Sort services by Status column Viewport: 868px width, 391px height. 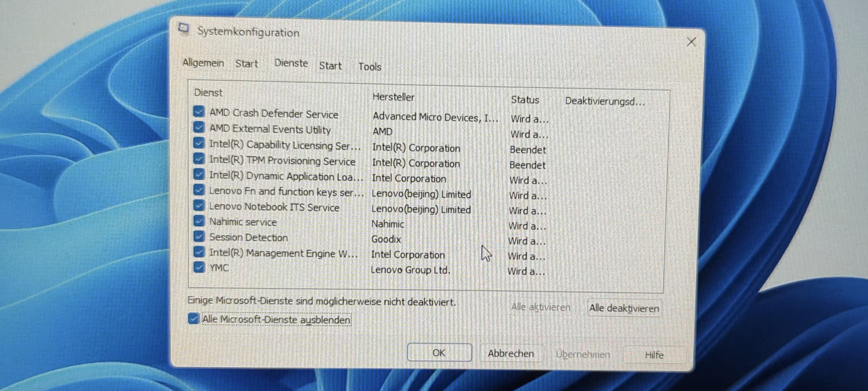tap(525, 100)
